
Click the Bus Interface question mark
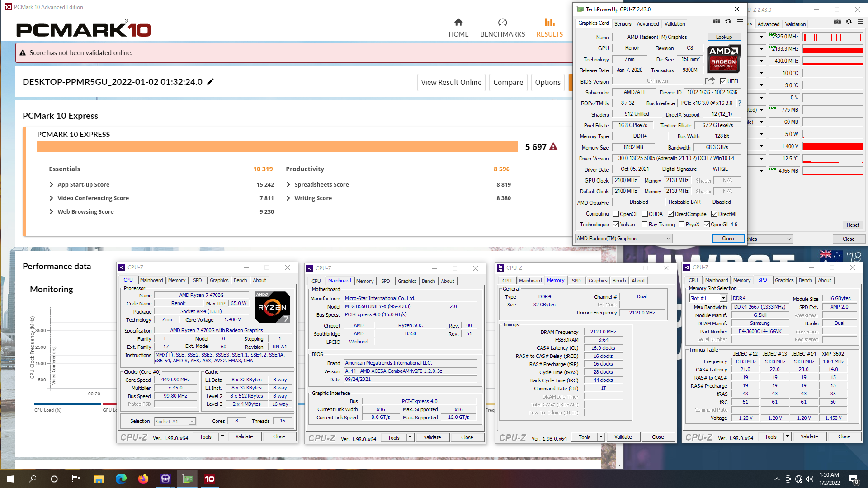point(740,103)
